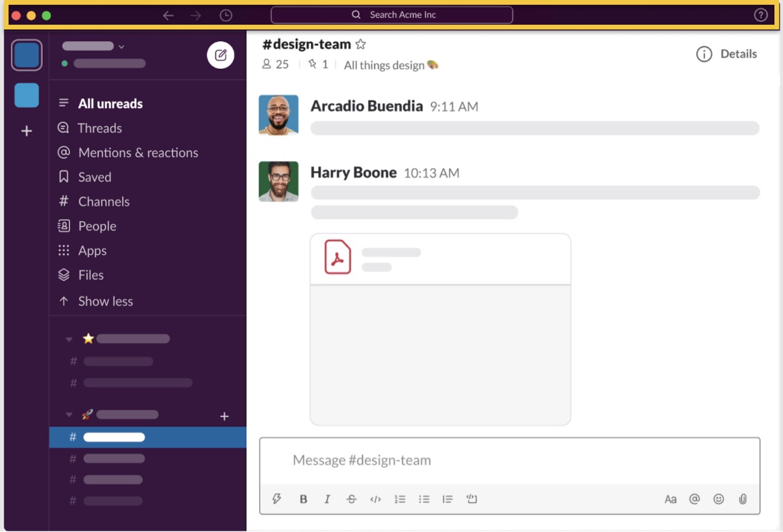Image resolution: width=783 pixels, height=532 pixels.
Task: Go to Threads in sidebar
Action: tap(99, 128)
